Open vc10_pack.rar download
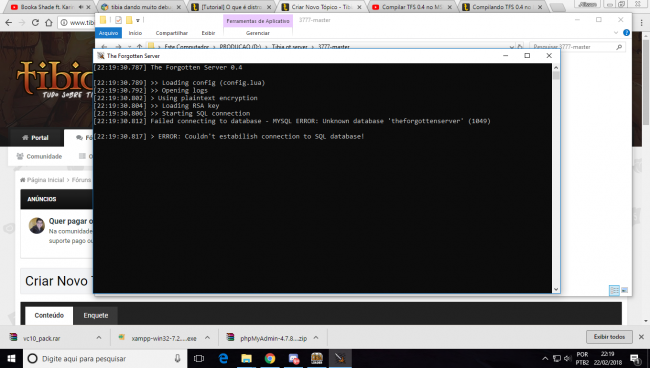The width and height of the screenshot is (650, 368). click(x=41, y=338)
